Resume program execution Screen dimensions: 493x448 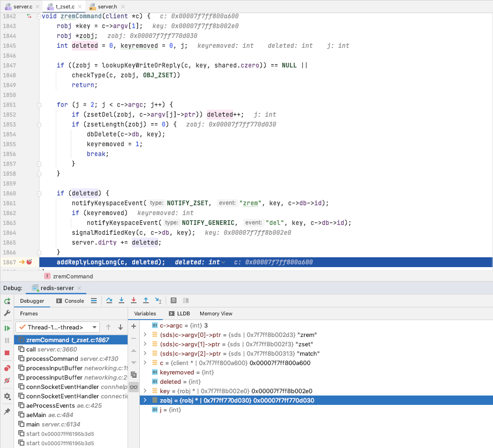7,329
